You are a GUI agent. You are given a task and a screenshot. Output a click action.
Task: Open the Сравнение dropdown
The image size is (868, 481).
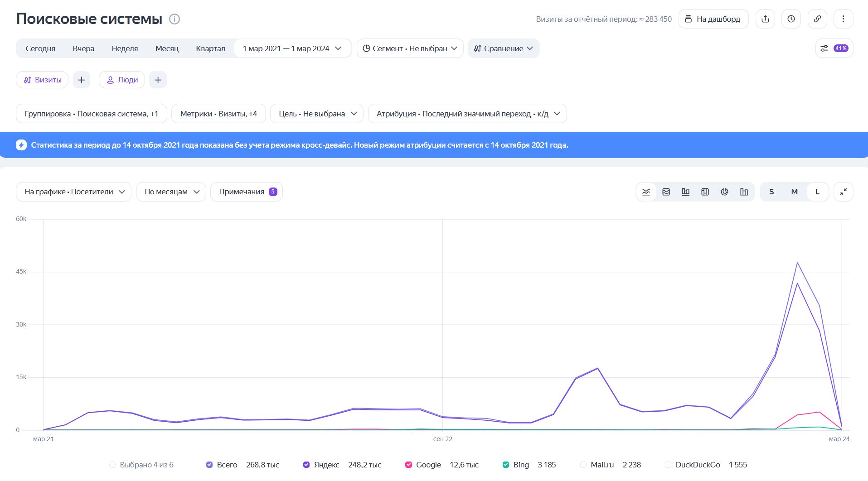504,48
